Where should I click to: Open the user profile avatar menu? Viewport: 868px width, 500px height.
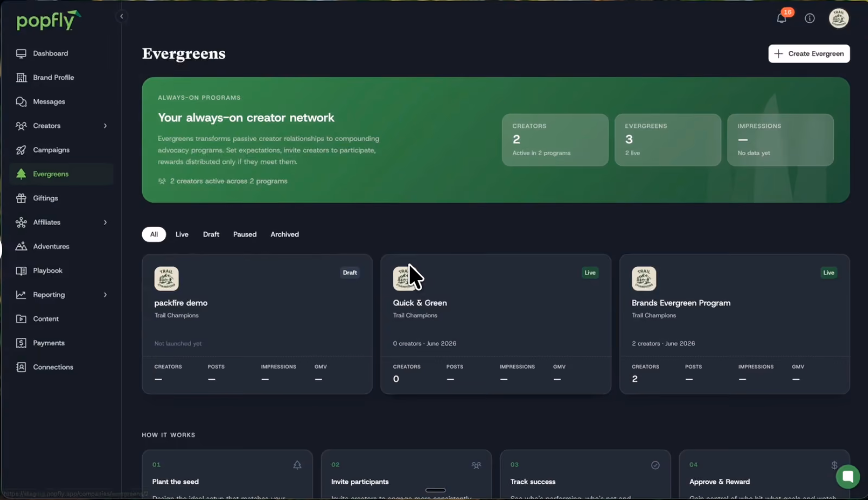coord(839,18)
